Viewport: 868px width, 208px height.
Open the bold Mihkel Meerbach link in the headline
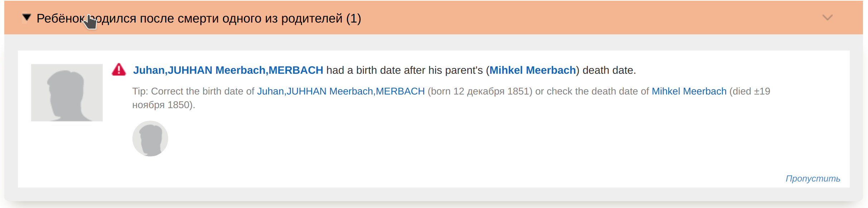point(532,70)
